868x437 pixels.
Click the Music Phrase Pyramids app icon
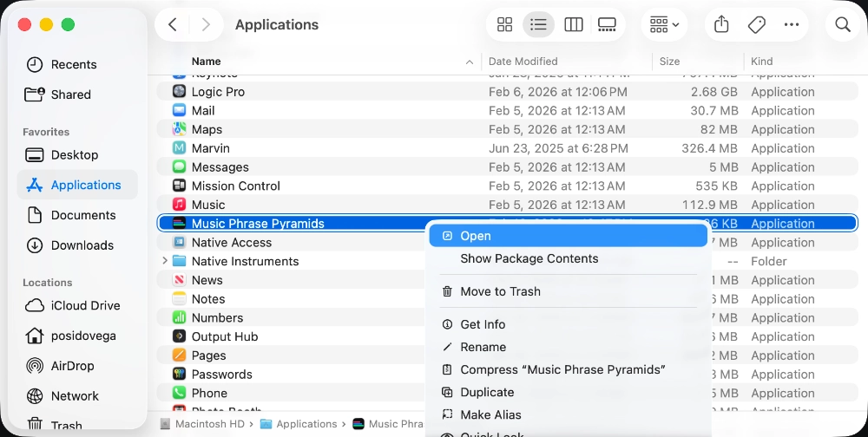tap(179, 223)
